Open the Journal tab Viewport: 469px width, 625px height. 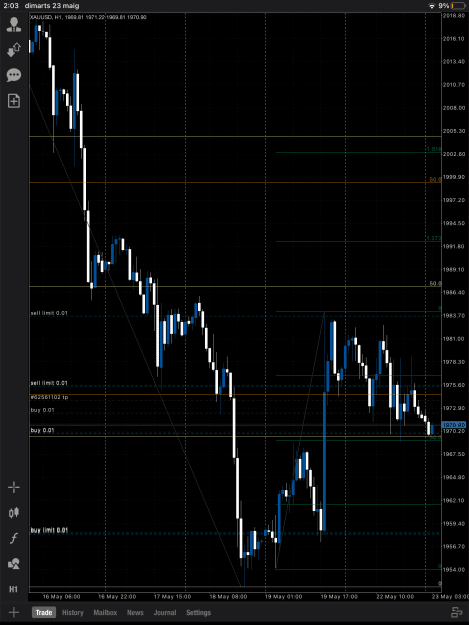(x=165, y=613)
